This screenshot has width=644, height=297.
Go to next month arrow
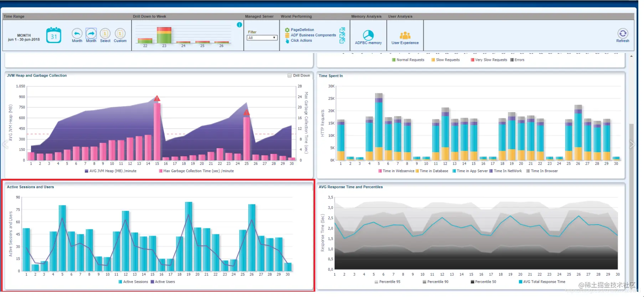point(91,33)
